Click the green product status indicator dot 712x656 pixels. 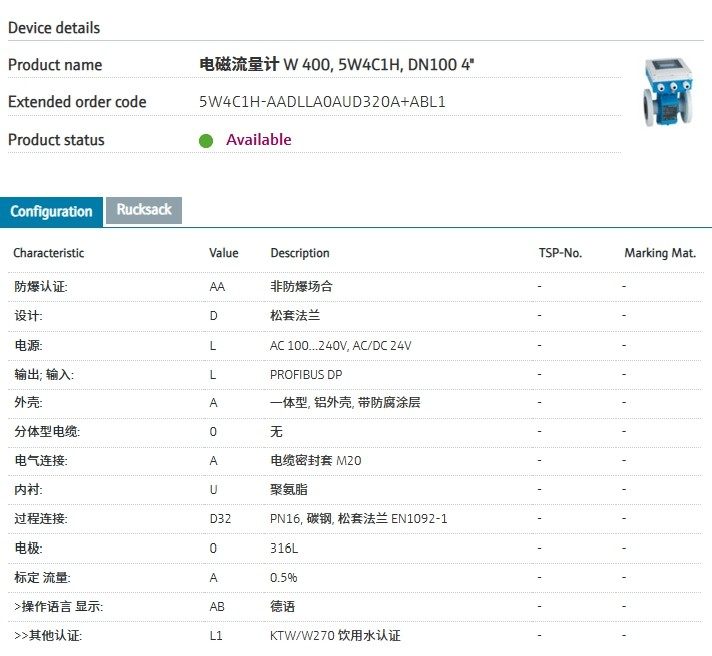[x=206, y=141]
